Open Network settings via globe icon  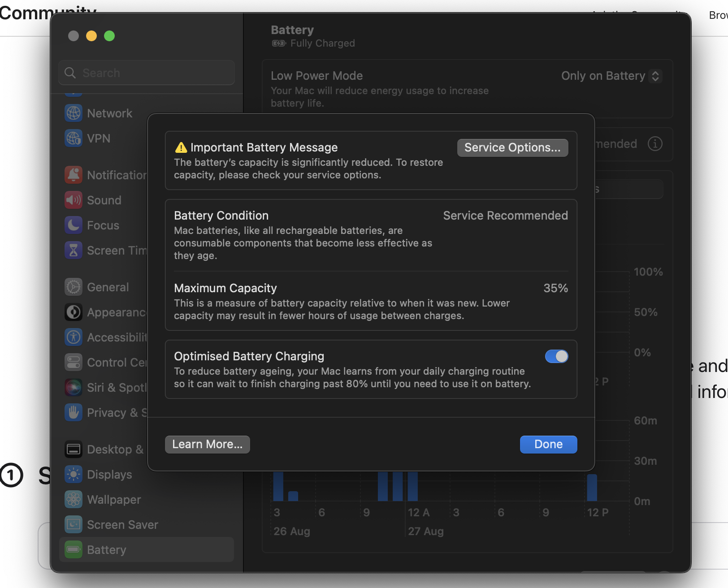coord(74,113)
